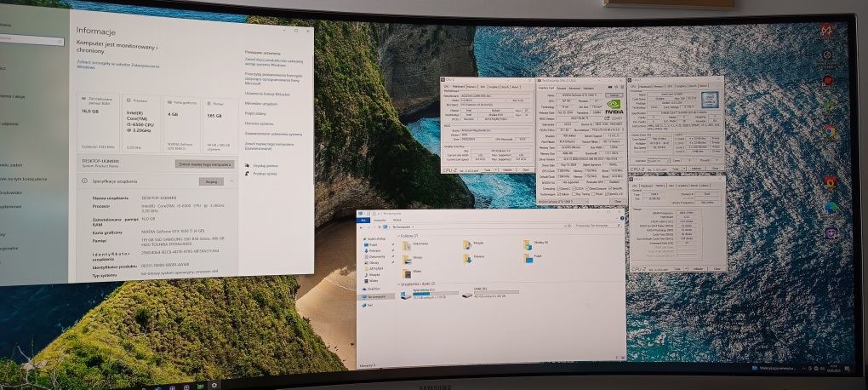
Task: Click the Procesor info card in Settings
Action: pyautogui.click(x=140, y=123)
